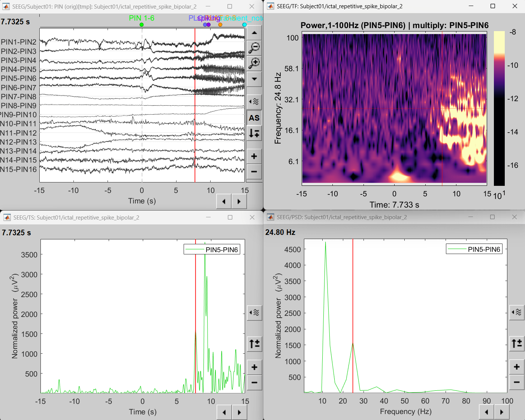The image size is (525, 420).
Task: Increase gain with plus in recordings window
Action: click(x=254, y=156)
